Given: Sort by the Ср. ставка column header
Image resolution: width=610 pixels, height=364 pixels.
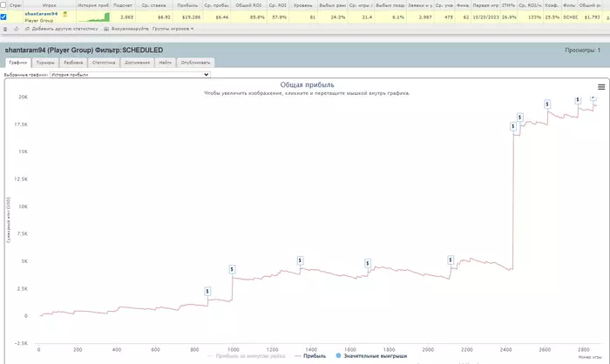Looking at the screenshot, I should point(153,5).
